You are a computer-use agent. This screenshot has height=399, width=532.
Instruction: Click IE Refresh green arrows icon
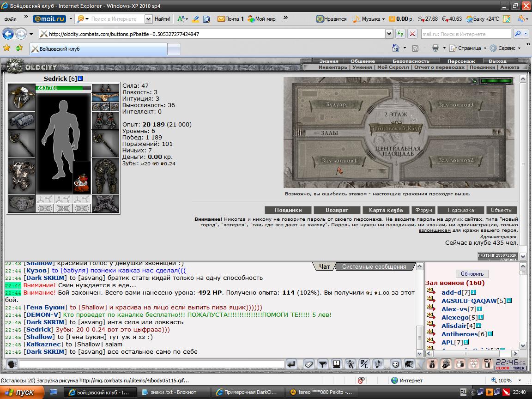400,34
